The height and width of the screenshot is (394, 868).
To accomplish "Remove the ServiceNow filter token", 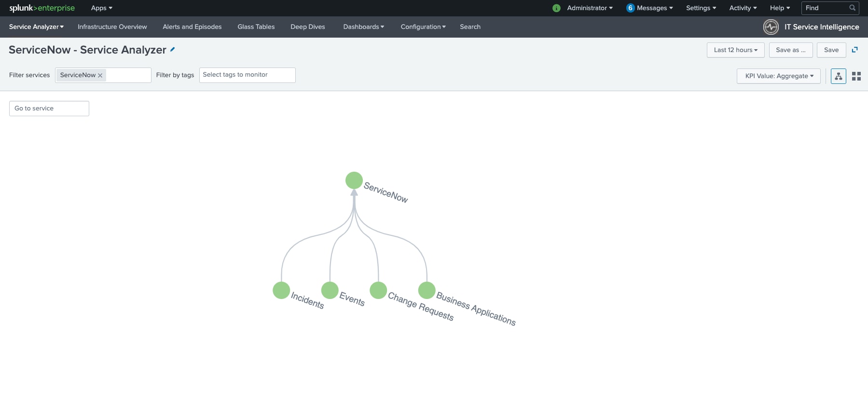I will pyautogui.click(x=100, y=75).
